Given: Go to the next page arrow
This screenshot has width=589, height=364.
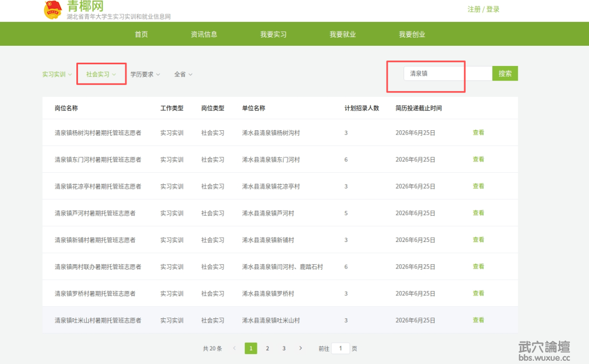Looking at the screenshot, I should coord(300,348).
